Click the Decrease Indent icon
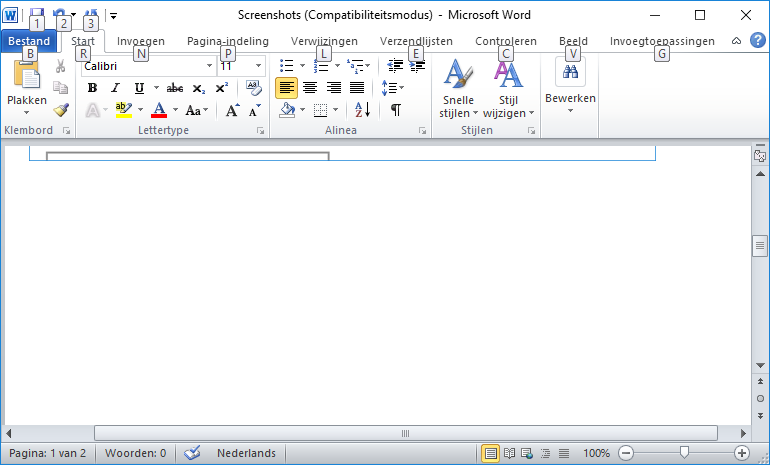Viewport: 770px width, 465px height. coord(395,66)
